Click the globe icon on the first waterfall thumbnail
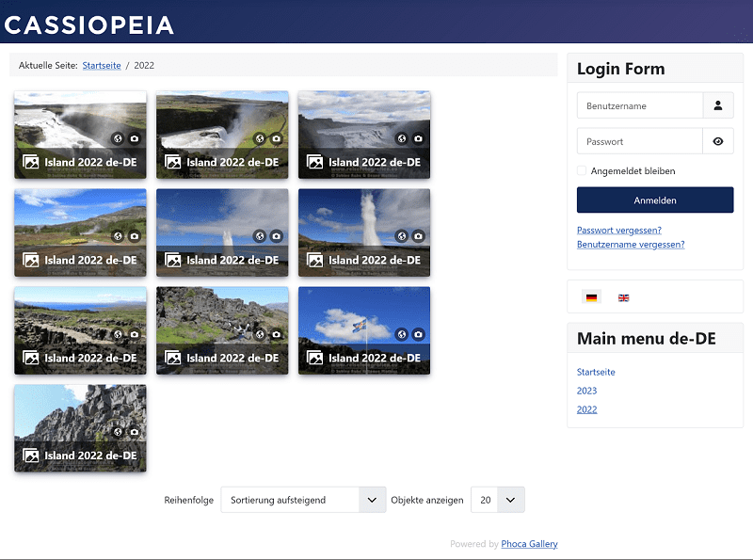The height and width of the screenshot is (560, 753). [117, 138]
